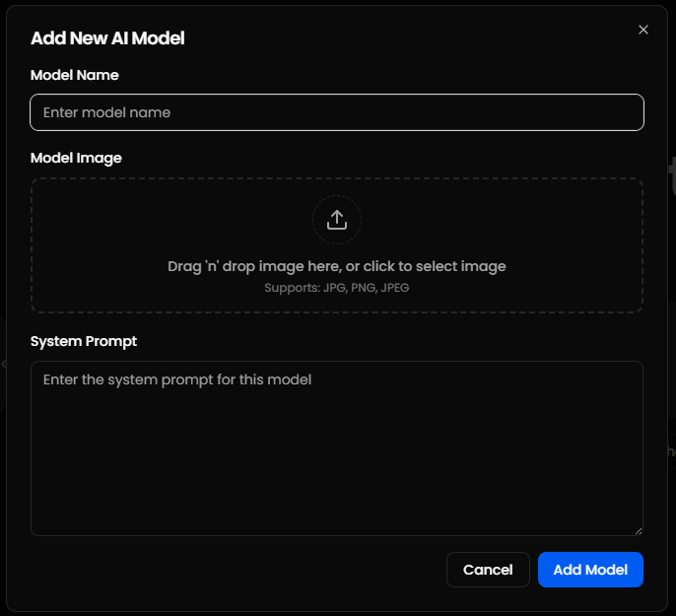Click the upload arrow icon
The height and width of the screenshot is (616, 676).
(x=337, y=219)
